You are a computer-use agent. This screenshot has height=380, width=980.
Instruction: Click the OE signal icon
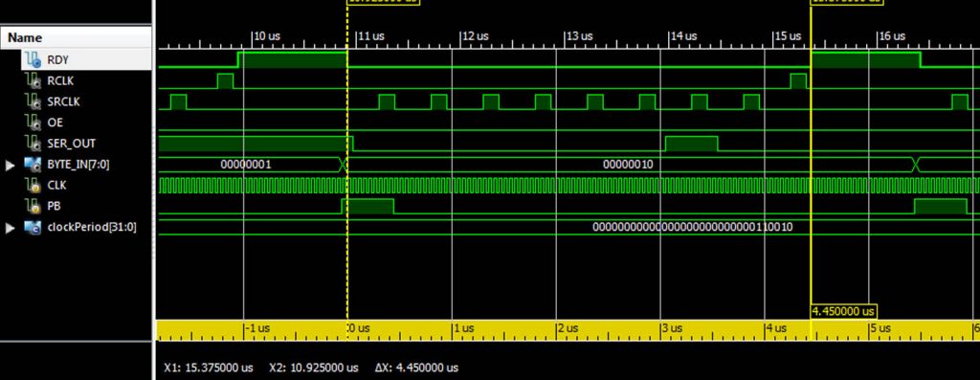[x=33, y=123]
